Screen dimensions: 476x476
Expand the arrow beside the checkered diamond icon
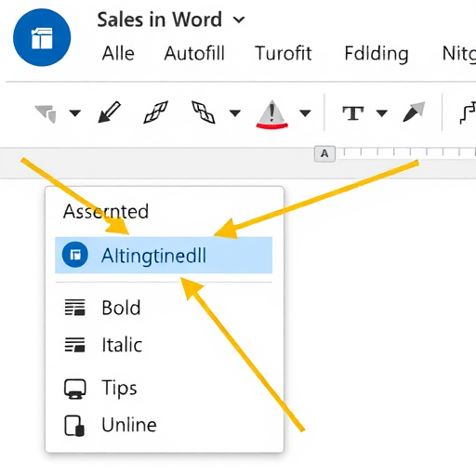(x=235, y=113)
